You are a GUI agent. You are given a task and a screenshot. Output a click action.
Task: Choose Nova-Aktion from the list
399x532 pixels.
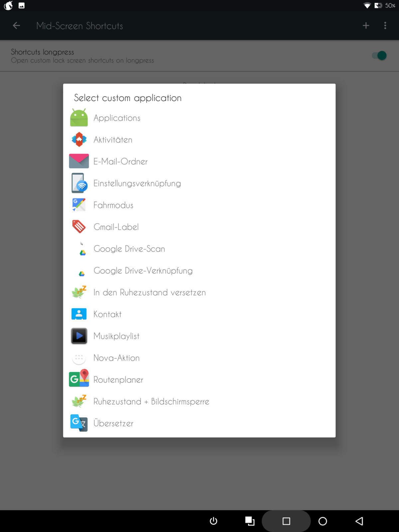click(116, 358)
